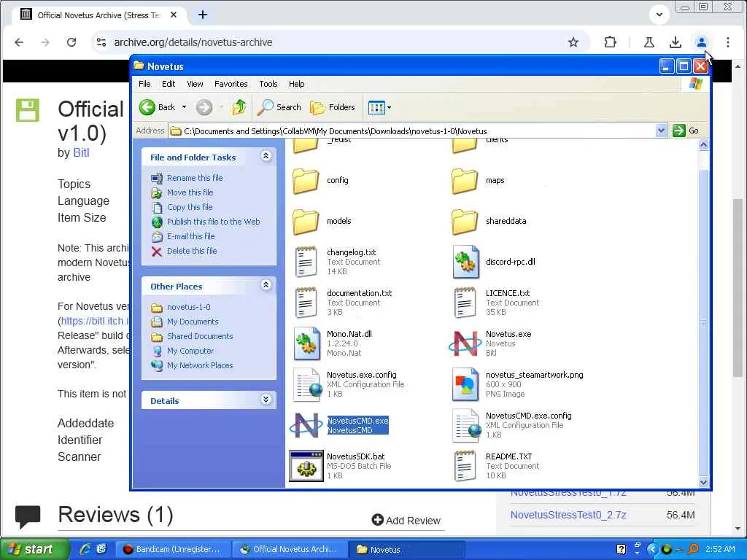Click Move this file
This screenshot has width=747, height=560.
point(190,192)
